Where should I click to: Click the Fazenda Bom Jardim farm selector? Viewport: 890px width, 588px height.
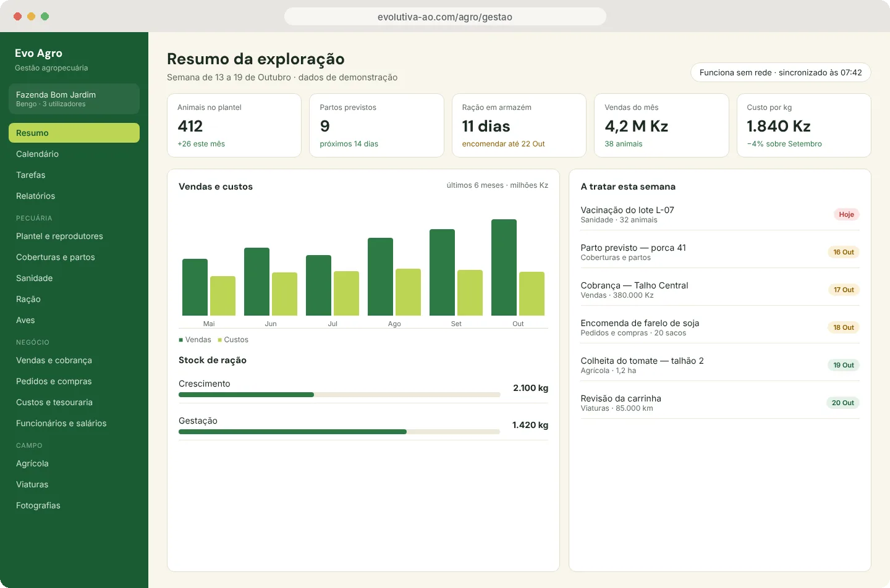(74, 99)
